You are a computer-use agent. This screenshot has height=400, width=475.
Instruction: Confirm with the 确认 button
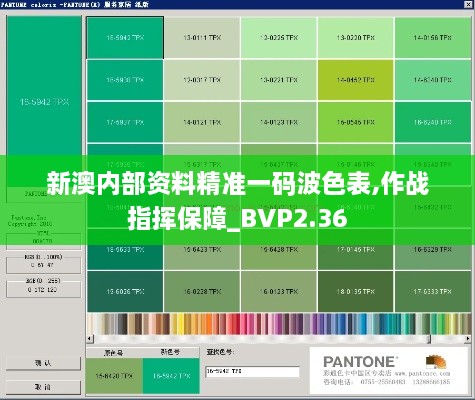click(x=43, y=363)
